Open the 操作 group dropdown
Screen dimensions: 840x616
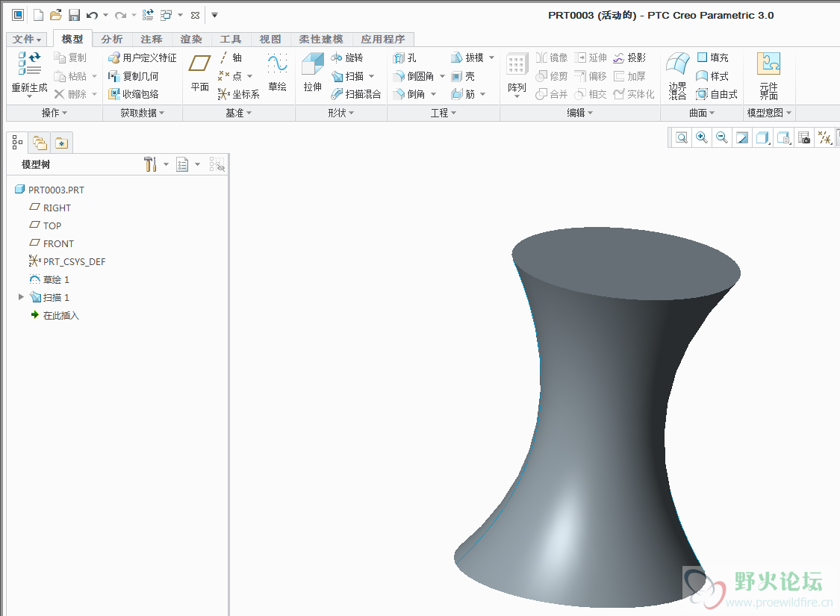pos(54,113)
